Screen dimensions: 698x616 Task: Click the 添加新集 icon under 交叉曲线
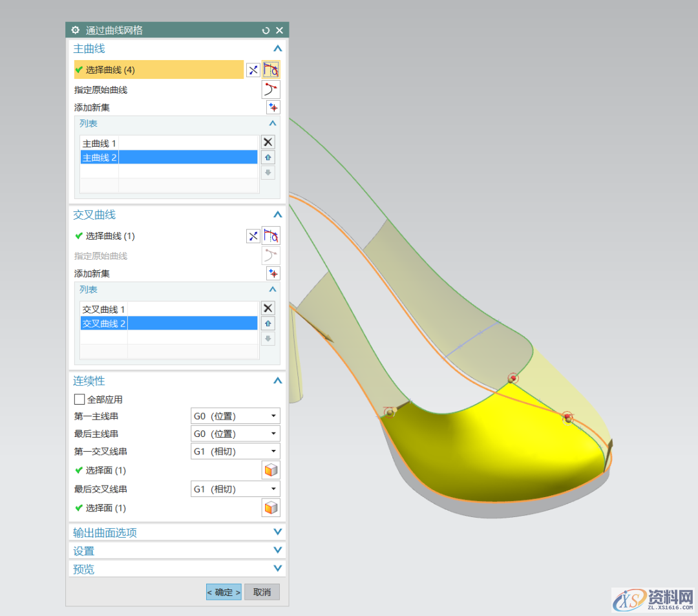[x=273, y=273]
